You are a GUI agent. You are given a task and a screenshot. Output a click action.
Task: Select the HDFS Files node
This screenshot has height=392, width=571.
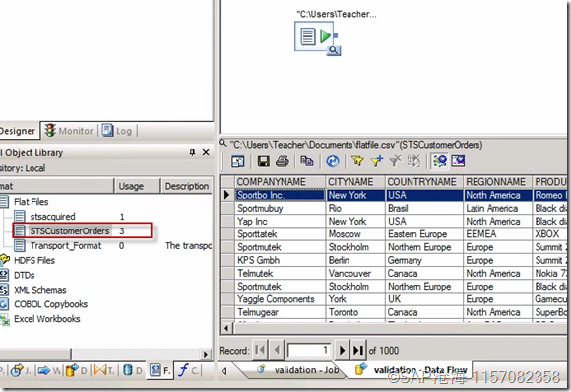pyautogui.click(x=34, y=260)
